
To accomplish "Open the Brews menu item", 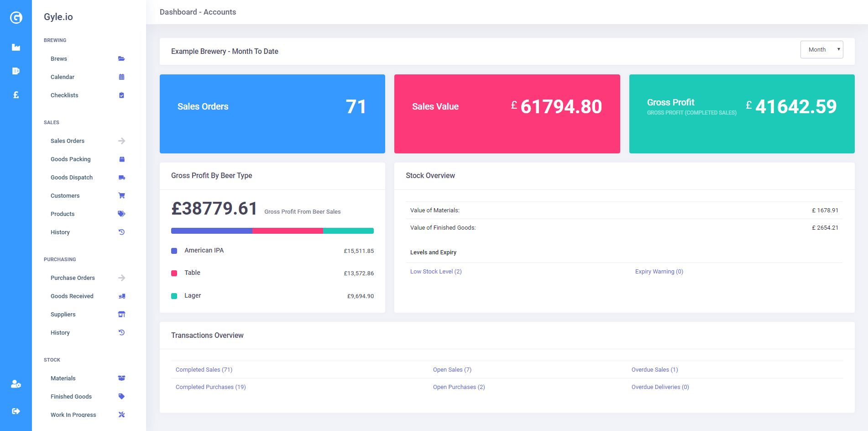I will click(59, 59).
